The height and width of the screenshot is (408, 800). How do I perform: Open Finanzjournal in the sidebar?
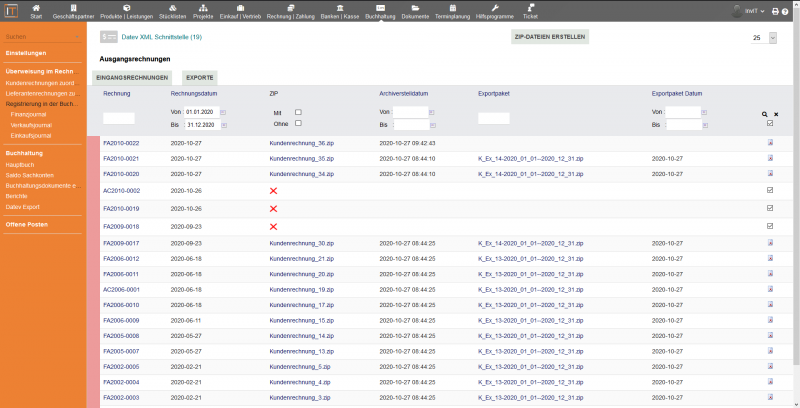(x=28, y=115)
